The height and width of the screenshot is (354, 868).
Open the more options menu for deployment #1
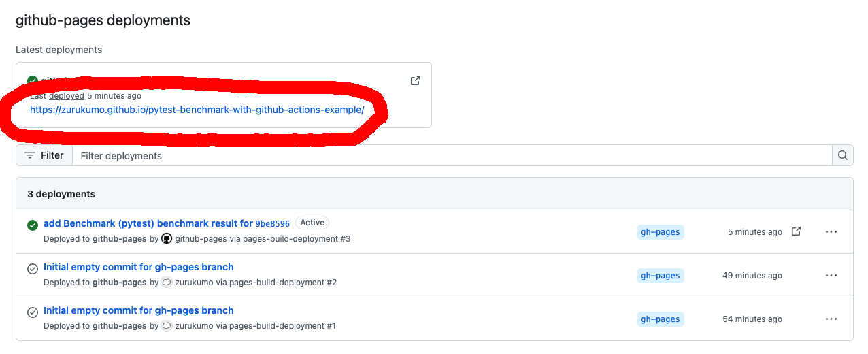[x=831, y=319]
